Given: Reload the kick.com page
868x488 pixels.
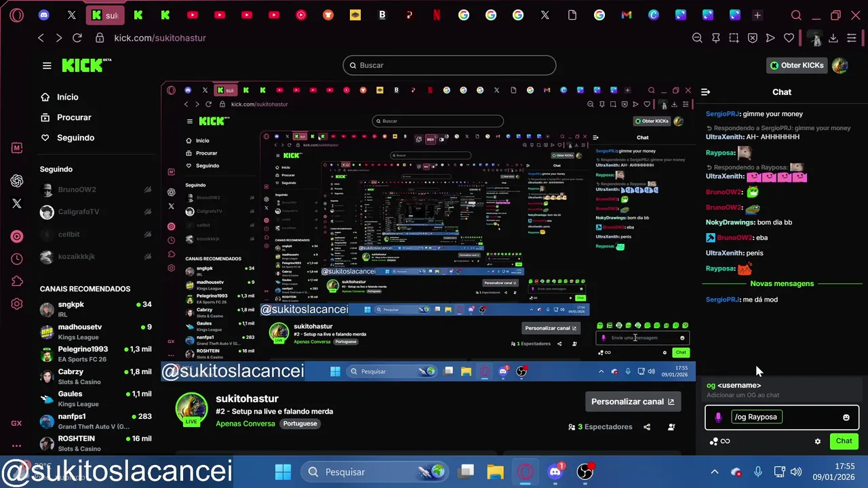Looking at the screenshot, I should click(77, 38).
